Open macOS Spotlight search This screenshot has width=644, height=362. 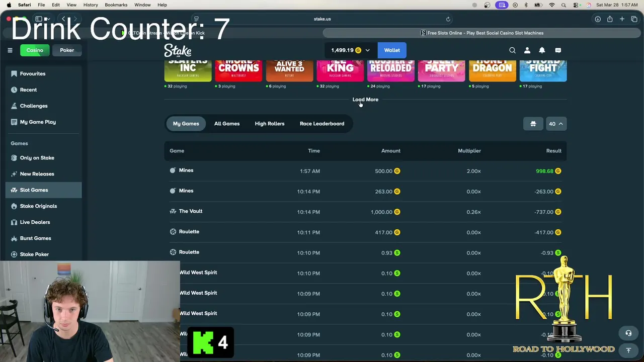[563, 5]
